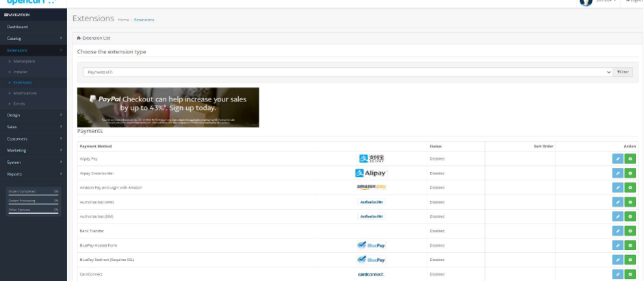Click the Alipay Cross-border logo

(372, 173)
